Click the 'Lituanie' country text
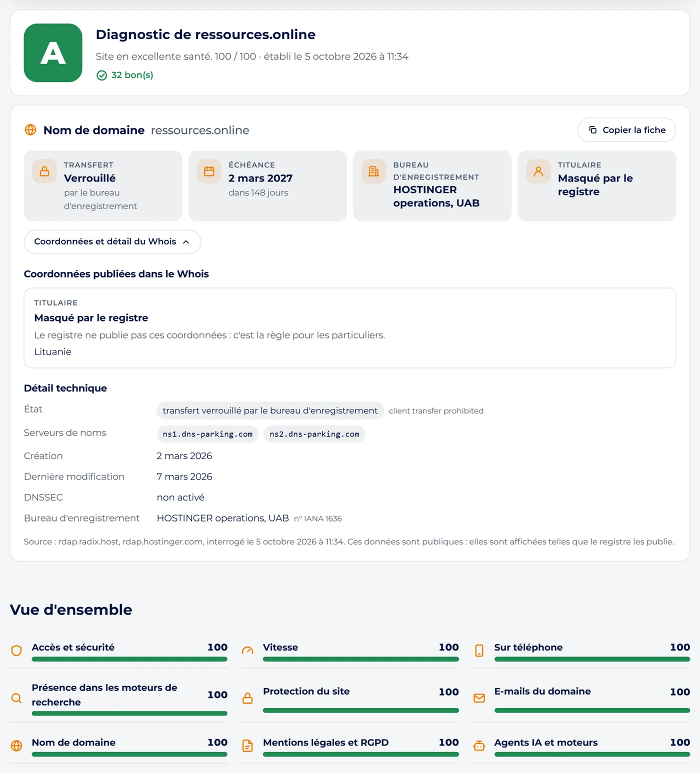The width and height of the screenshot is (700, 773). point(53,352)
